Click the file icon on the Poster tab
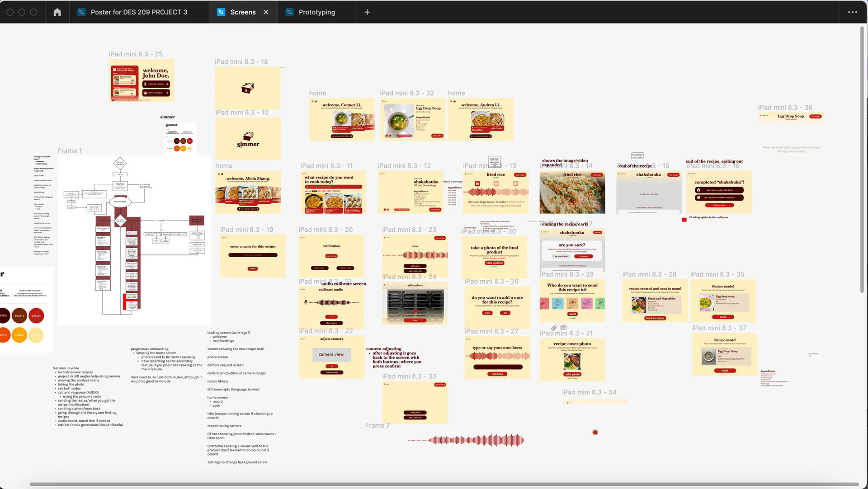 pyautogui.click(x=81, y=12)
